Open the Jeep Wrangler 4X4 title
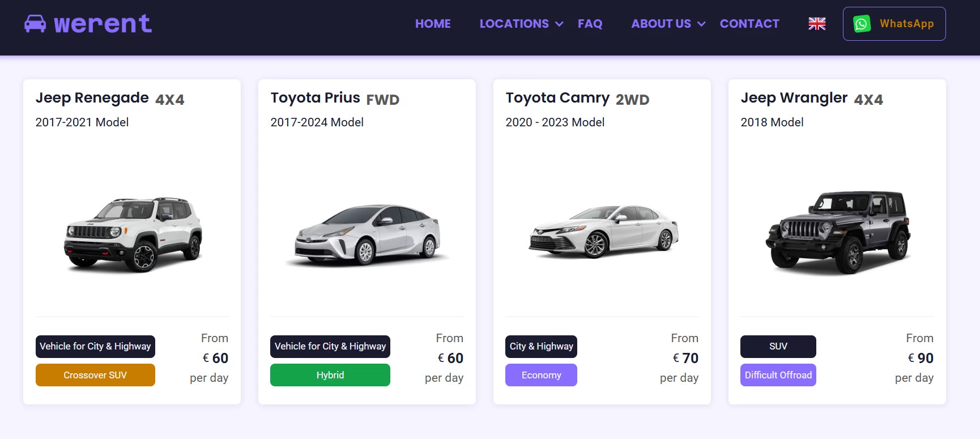Viewport: 980px width, 439px height. pos(811,99)
